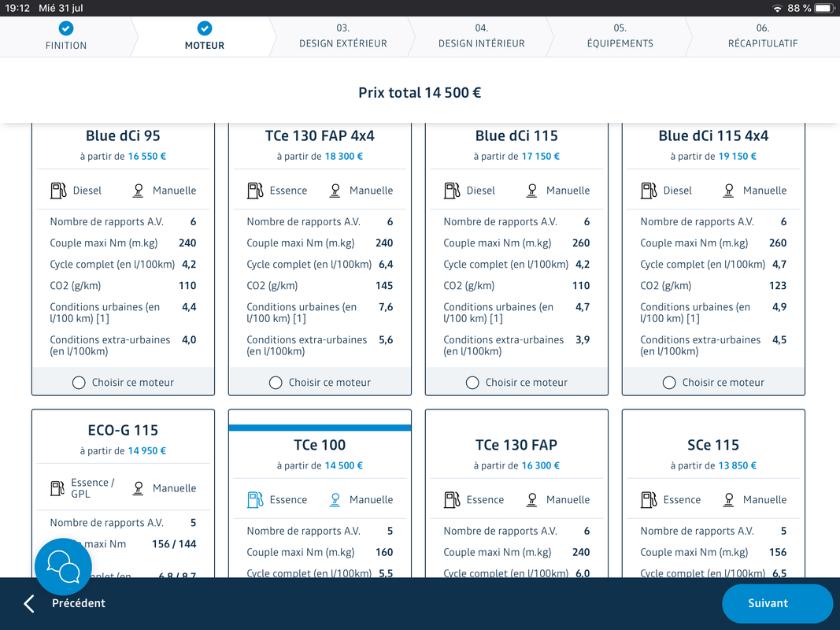Tap the SCe 115 price 13 850 €
Image resolution: width=840 pixels, height=630 pixels.
coord(737,465)
